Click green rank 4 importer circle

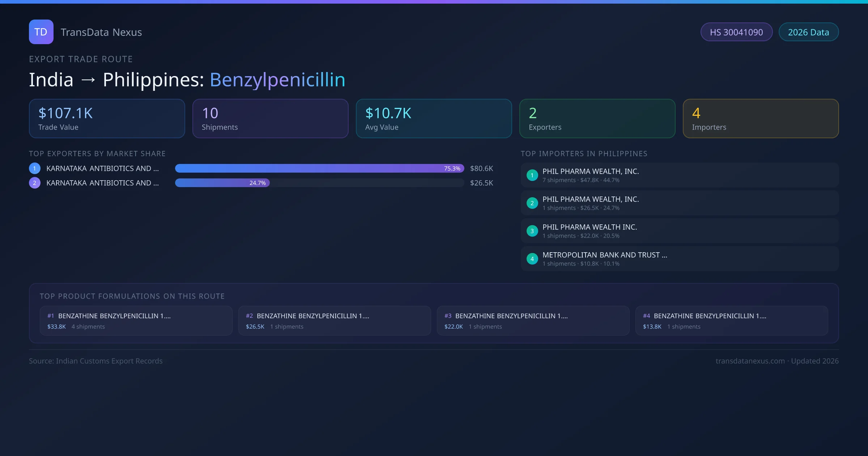pos(532,259)
